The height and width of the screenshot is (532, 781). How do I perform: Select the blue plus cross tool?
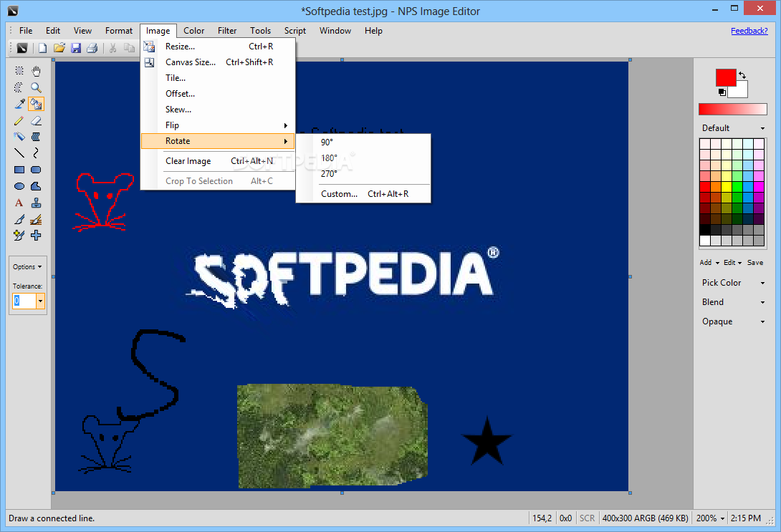point(36,236)
